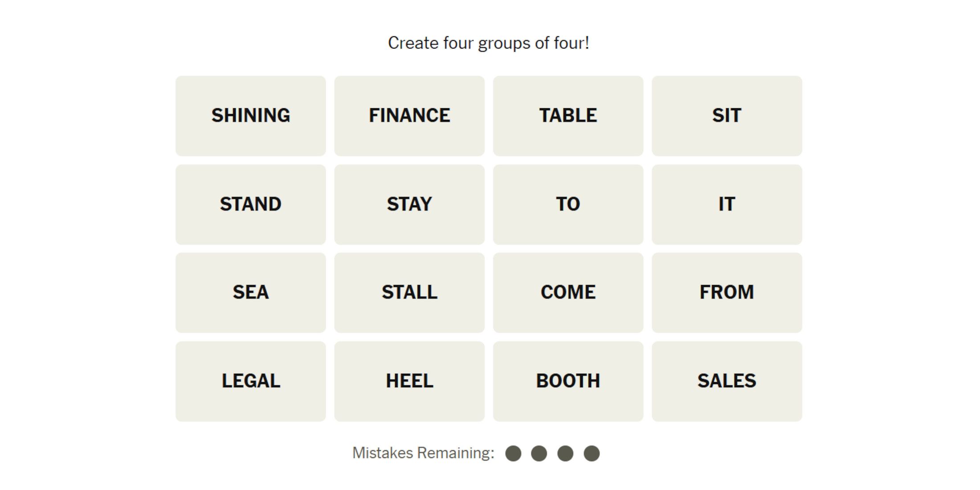This screenshot has height=490, width=980.
Task: Pick the FINANCE word card
Action: coord(409,116)
